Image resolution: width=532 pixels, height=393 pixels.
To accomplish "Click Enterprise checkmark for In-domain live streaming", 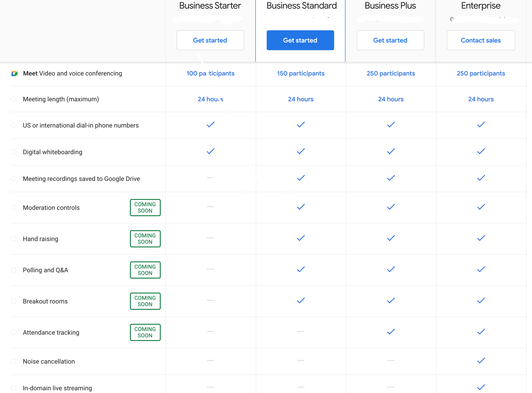I will pos(481,387).
